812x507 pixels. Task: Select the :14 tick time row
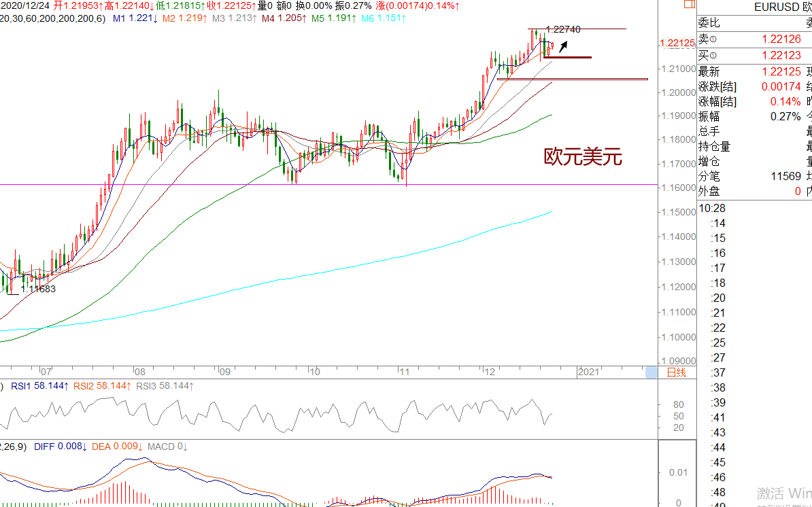(717, 224)
